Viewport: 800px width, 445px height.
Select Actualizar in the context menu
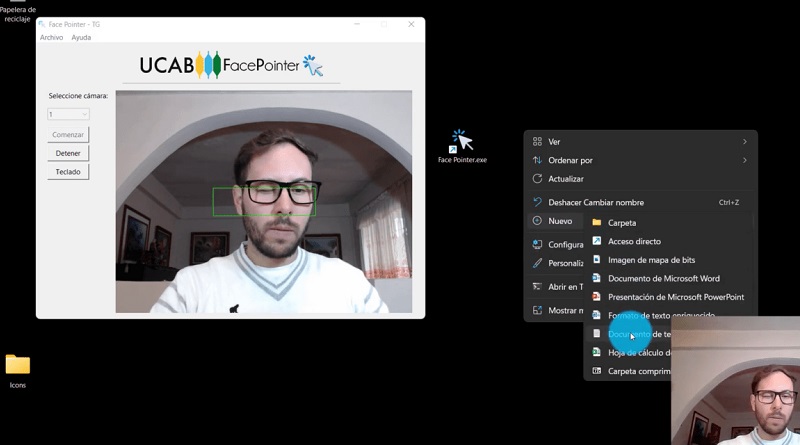coord(640,179)
